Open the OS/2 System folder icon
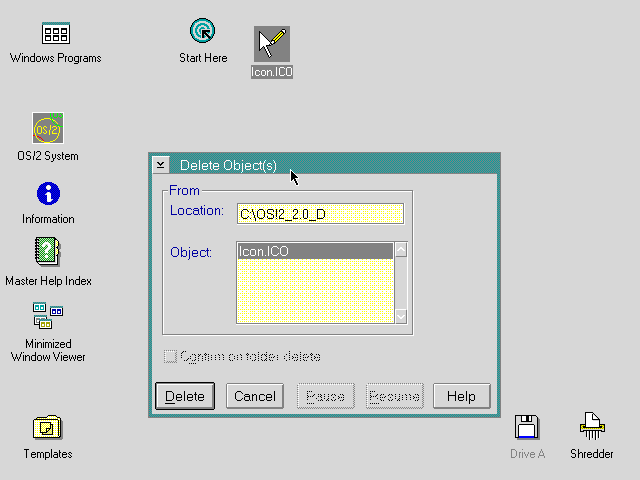 (x=48, y=128)
